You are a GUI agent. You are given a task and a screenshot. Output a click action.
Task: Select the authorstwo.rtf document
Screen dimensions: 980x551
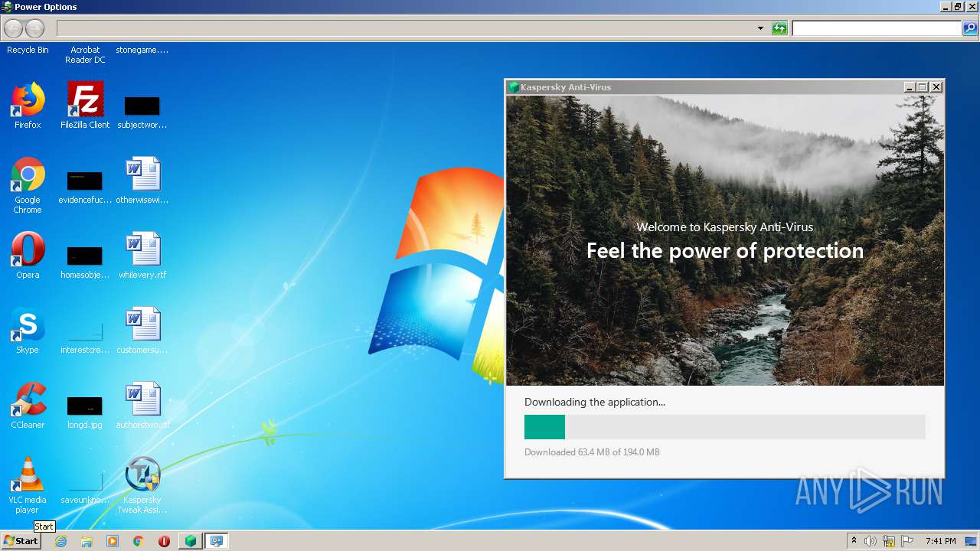(142, 406)
